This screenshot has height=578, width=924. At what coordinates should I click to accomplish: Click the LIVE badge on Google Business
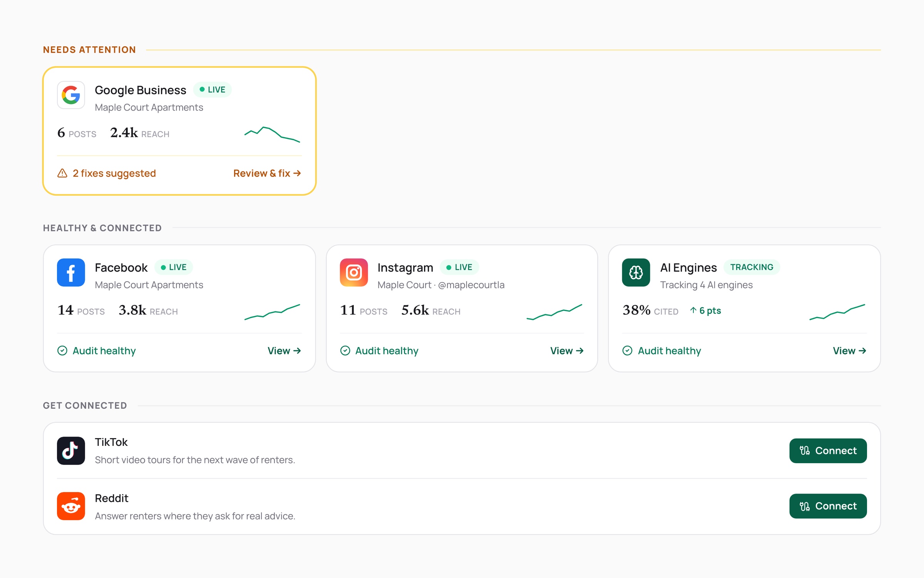click(213, 90)
